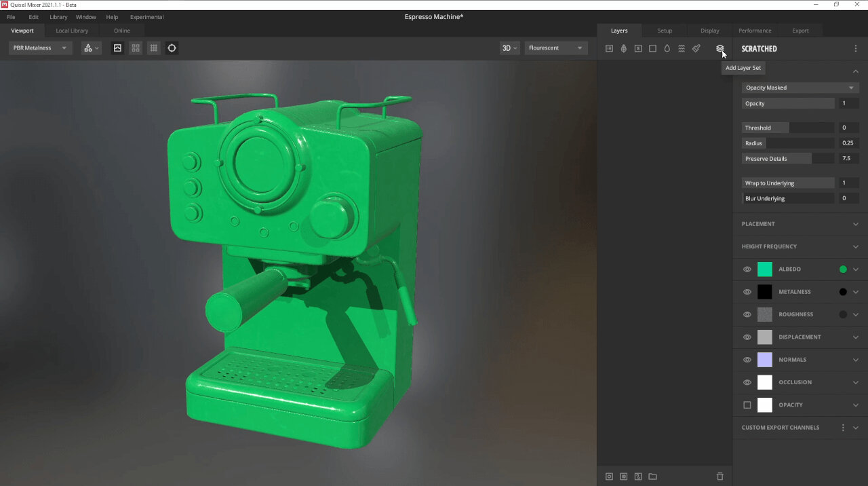This screenshot has width=868, height=486.
Task: Add a Smart Material layer
Action: (638, 48)
